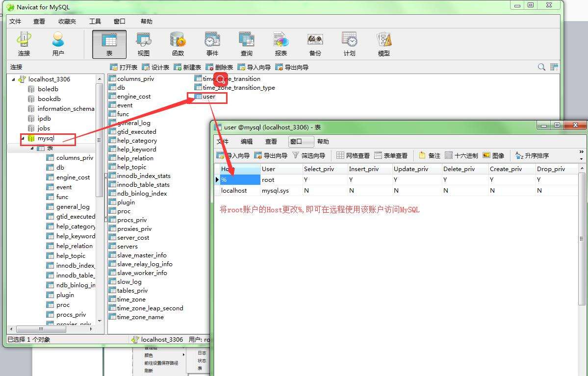The image size is (588, 376).
Task: Switch to 网格查看 grid view
Action: point(353,155)
